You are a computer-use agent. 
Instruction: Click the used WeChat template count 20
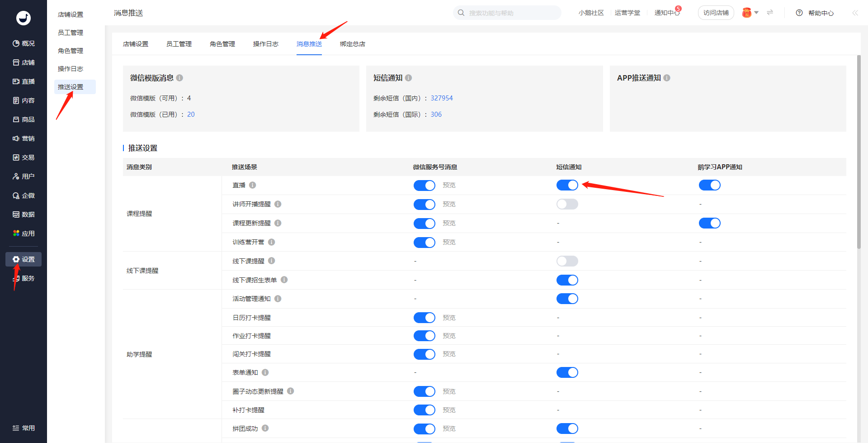click(191, 114)
